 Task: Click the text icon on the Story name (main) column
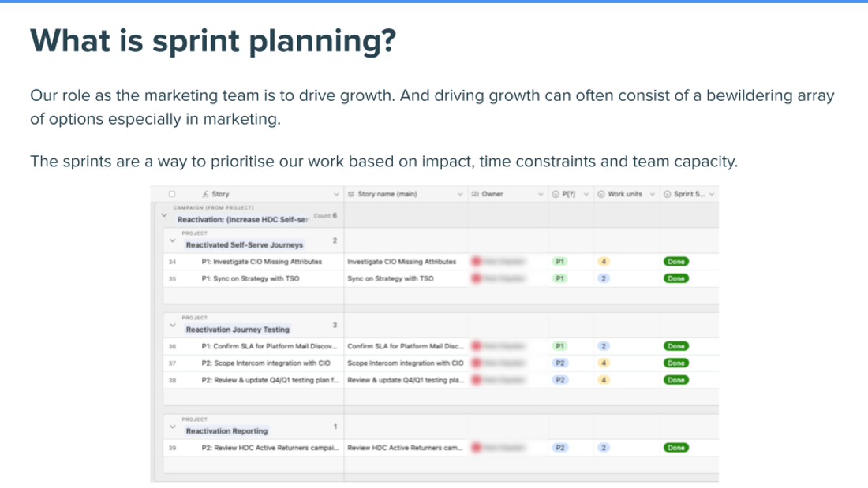click(x=350, y=194)
